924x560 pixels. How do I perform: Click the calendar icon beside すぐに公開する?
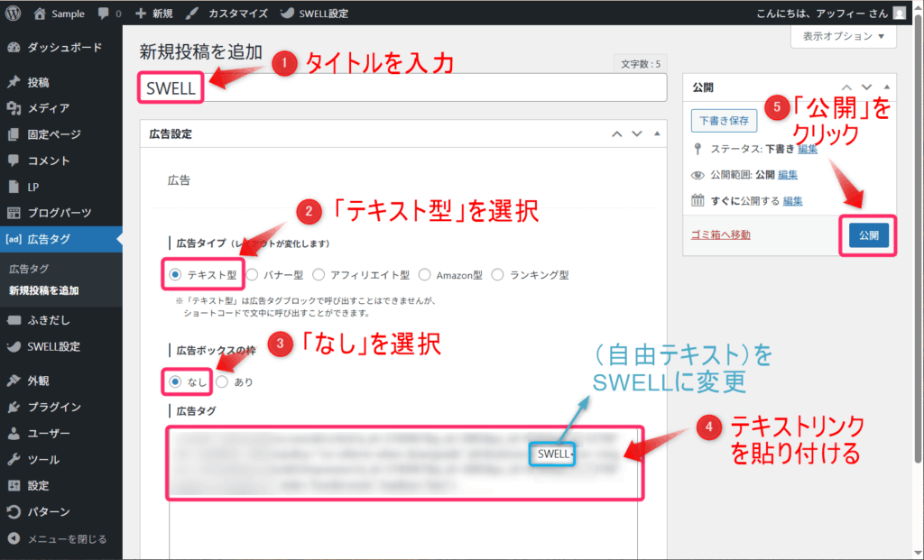point(698,200)
